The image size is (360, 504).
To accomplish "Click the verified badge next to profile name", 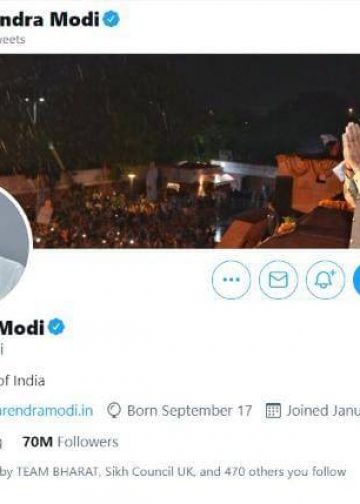I will [x=56, y=327].
